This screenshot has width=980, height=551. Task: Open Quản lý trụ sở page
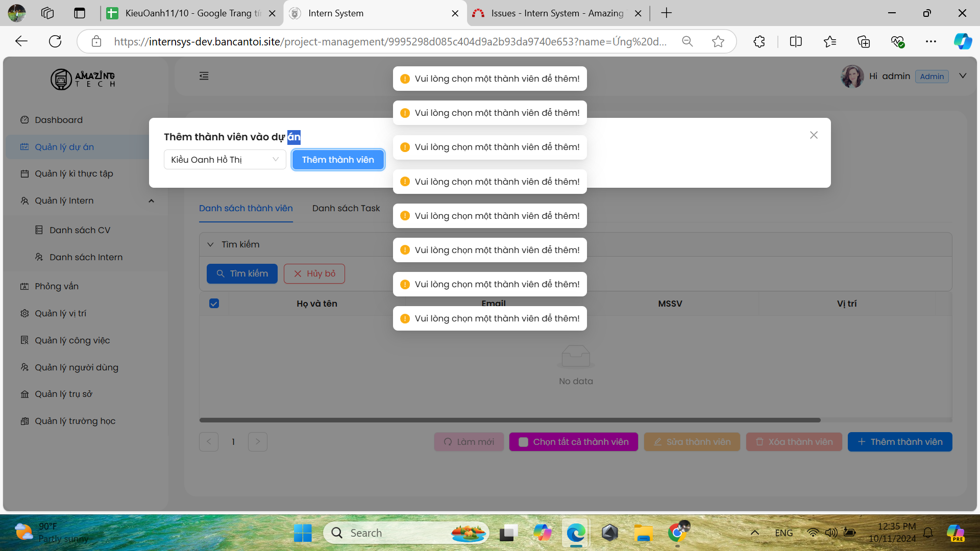[x=63, y=394]
